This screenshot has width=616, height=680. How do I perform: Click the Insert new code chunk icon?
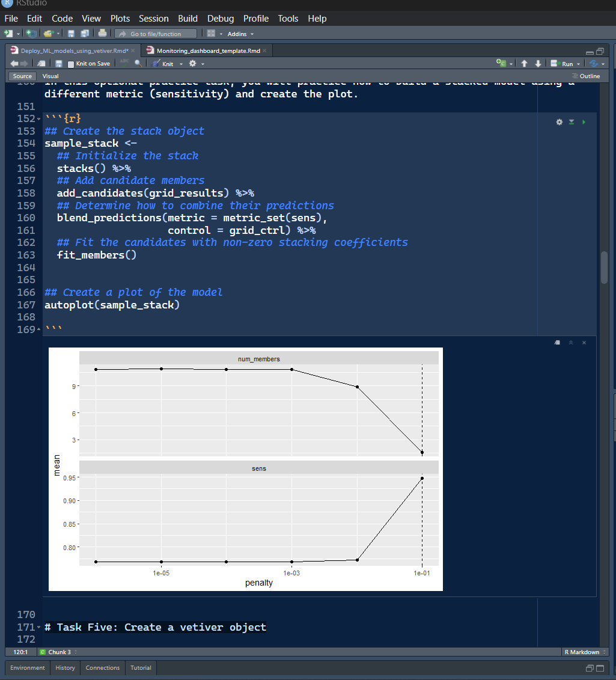pos(501,64)
